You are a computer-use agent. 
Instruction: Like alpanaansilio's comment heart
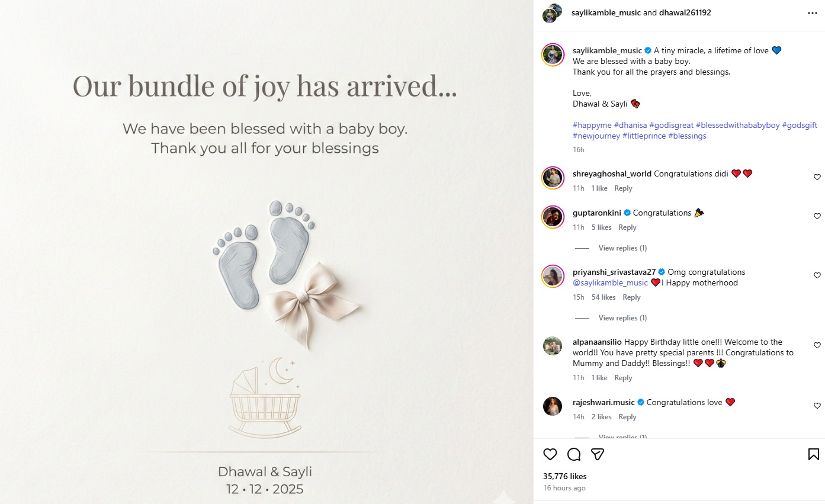pyautogui.click(x=817, y=345)
